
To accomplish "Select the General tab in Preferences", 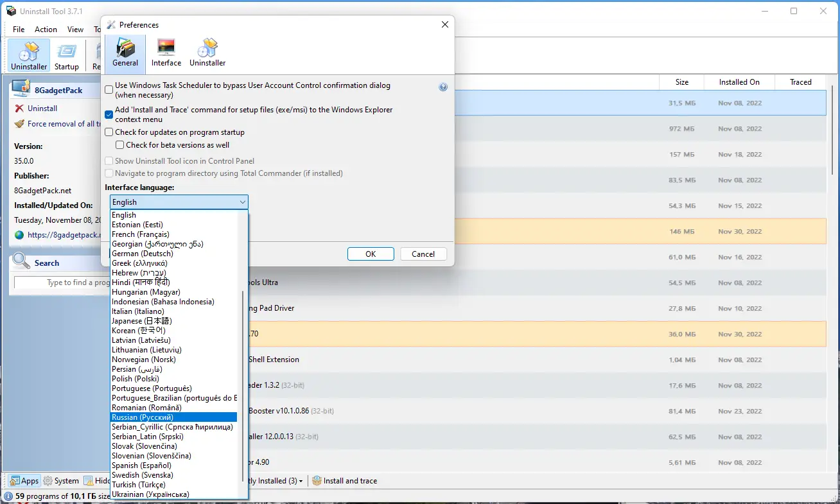I will (x=125, y=53).
